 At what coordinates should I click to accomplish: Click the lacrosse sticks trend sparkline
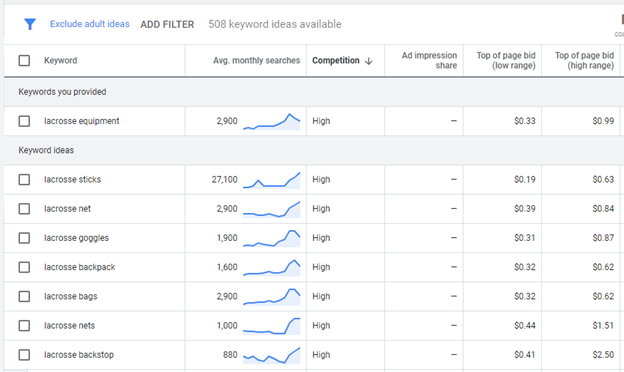pos(272,180)
